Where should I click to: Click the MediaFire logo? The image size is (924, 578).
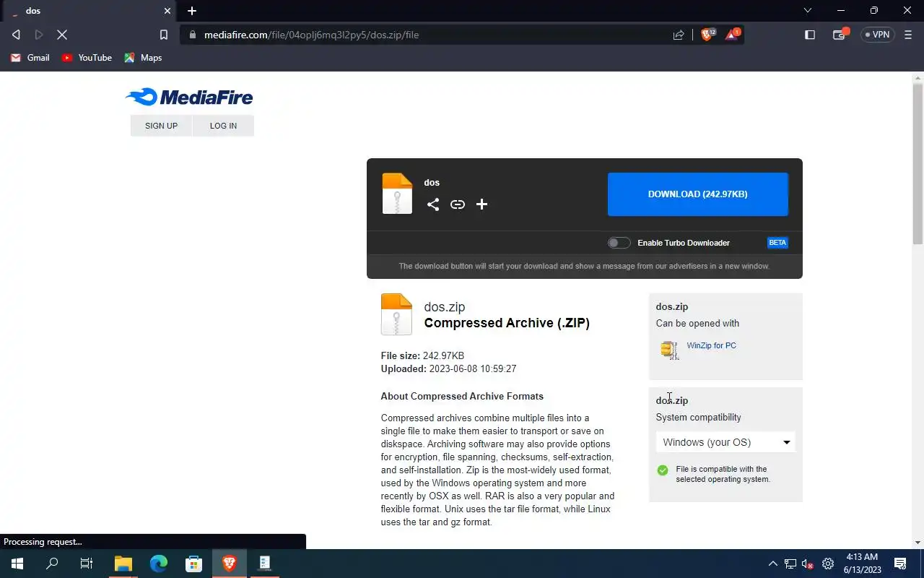coord(189,97)
